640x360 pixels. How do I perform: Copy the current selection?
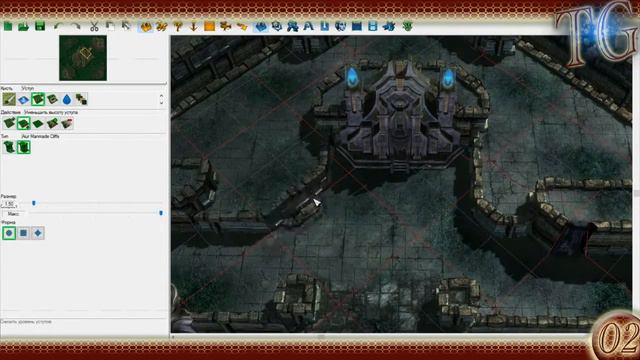tap(110, 27)
